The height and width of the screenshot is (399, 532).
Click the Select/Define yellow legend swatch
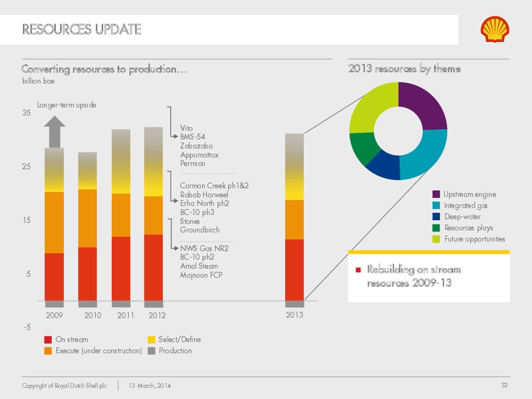click(x=152, y=340)
